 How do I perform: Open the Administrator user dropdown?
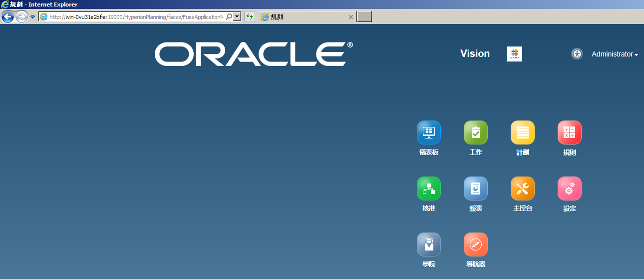(615, 54)
